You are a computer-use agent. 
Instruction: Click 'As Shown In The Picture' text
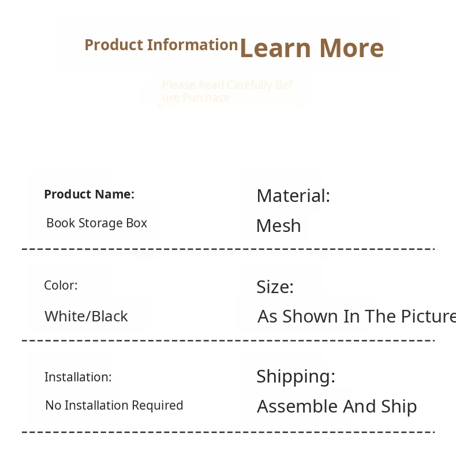click(356, 316)
